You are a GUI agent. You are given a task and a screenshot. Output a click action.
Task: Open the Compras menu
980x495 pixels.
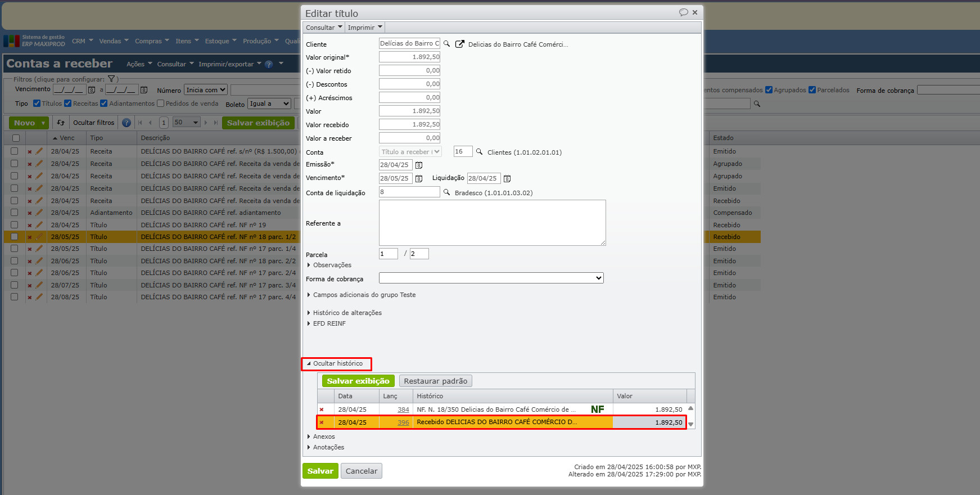click(x=152, y=41)
